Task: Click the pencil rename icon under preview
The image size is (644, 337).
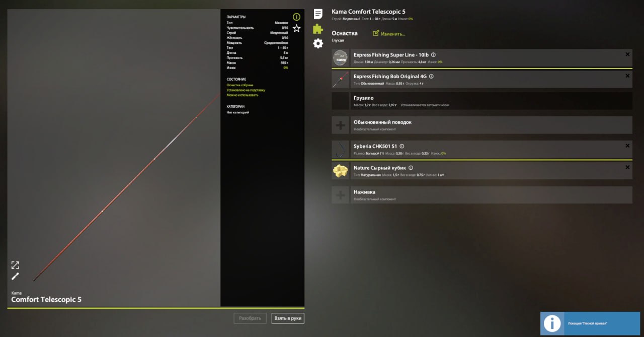Action: click(x=15, y=276)
